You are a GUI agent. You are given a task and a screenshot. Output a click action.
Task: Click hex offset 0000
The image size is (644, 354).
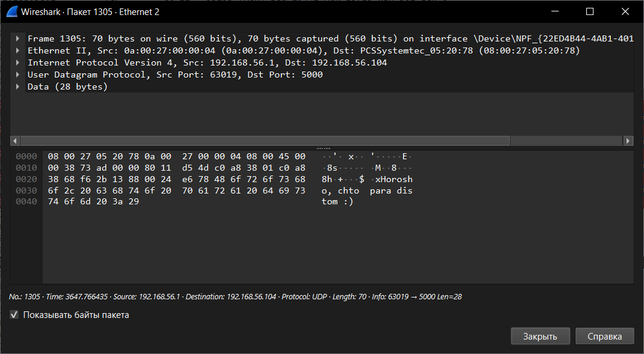(x=26, y=156)
